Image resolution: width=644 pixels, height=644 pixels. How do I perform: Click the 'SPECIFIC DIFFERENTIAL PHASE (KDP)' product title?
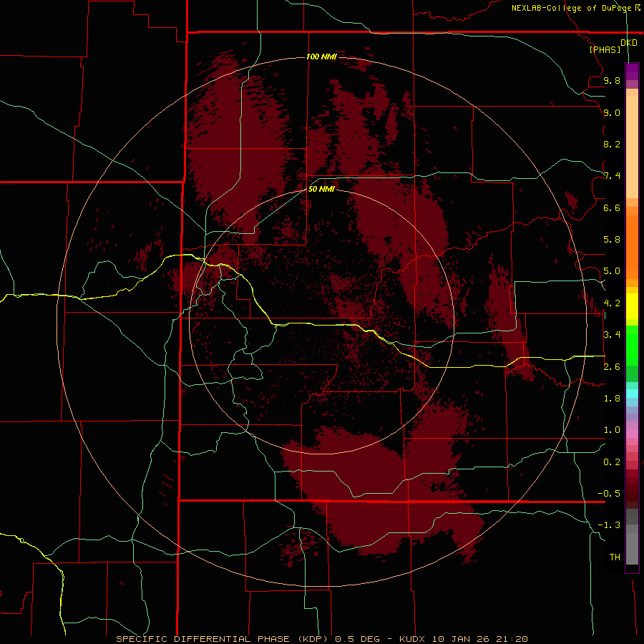[x=222, y=639]
